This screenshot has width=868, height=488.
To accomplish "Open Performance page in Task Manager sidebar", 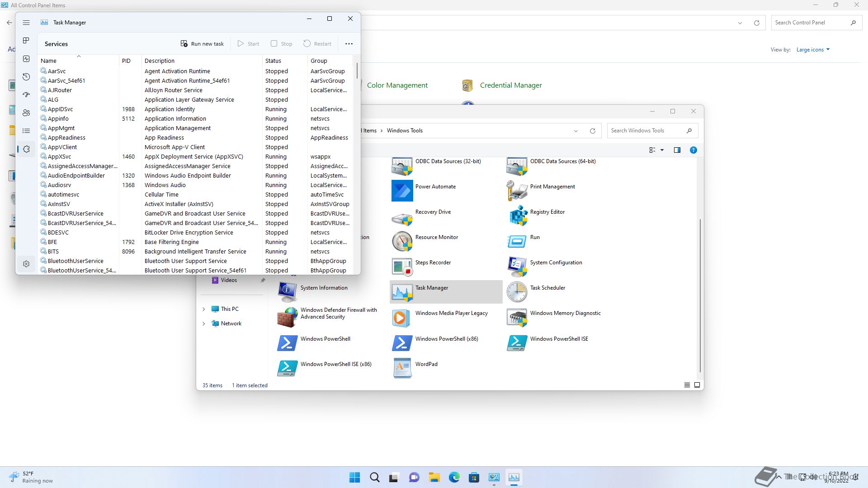I will [26, 59].
